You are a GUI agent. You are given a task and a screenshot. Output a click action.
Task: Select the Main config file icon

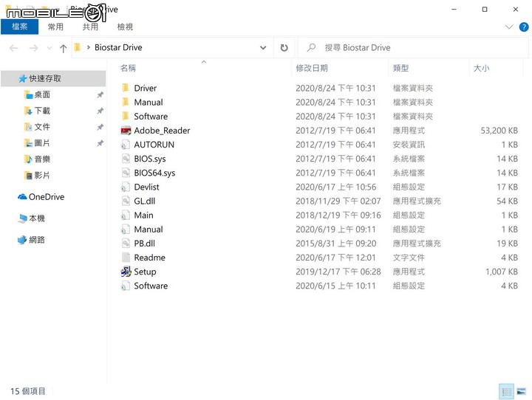[x=126, y=215]
